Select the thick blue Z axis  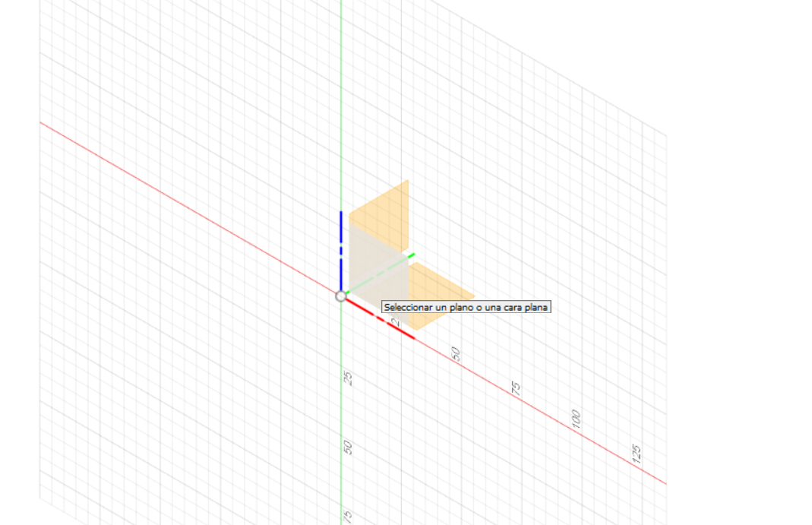pyautogui.click(x=341, y=251)
